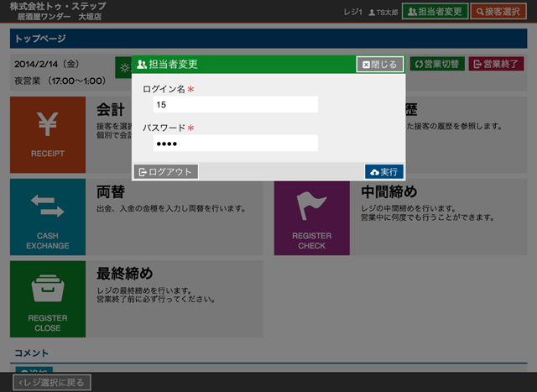Click the 会計 heading text

tap(111, 110)
